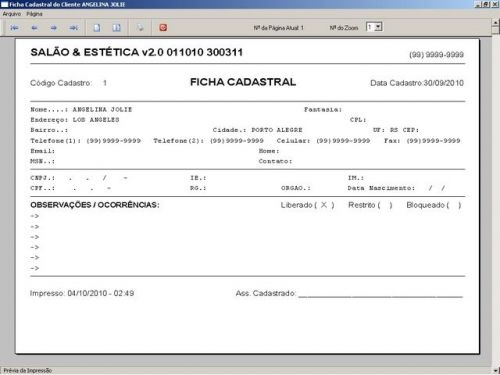This screenshot has width=500, height=375.
Task: Open the Arquivo menu
Action: tap(12, 14)
